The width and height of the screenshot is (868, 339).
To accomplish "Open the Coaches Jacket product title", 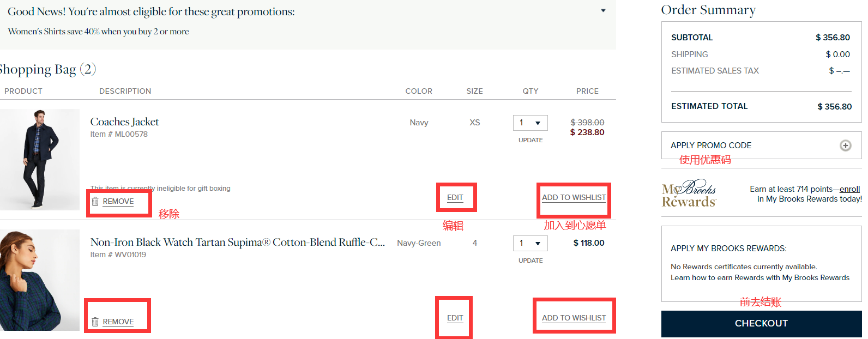I will coord(125,122).
